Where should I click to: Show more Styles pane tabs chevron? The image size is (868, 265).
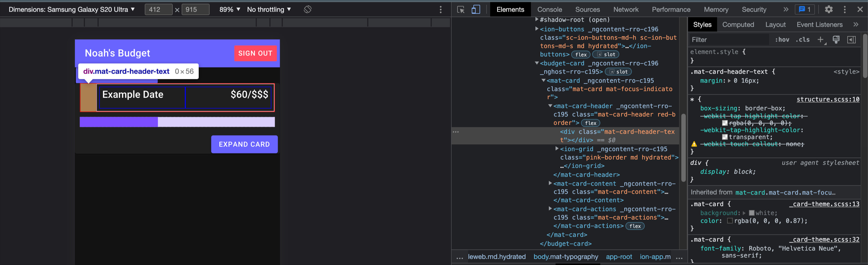tap(856, 25)
